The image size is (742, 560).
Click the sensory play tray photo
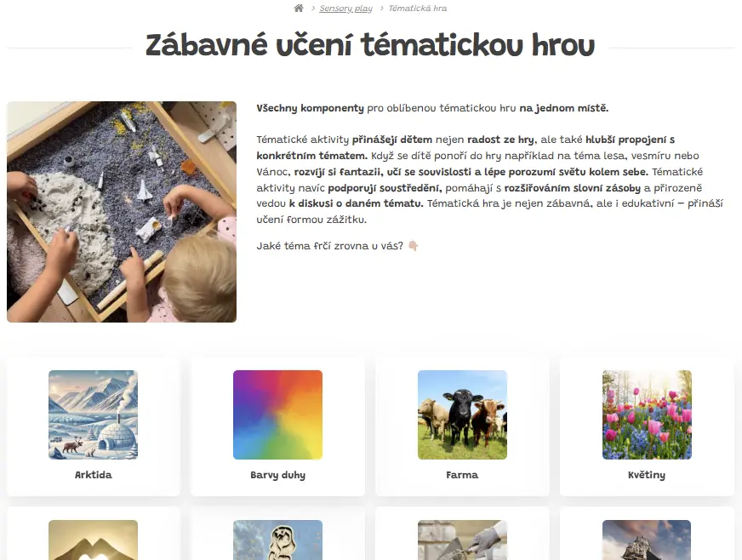coord(122,212)
